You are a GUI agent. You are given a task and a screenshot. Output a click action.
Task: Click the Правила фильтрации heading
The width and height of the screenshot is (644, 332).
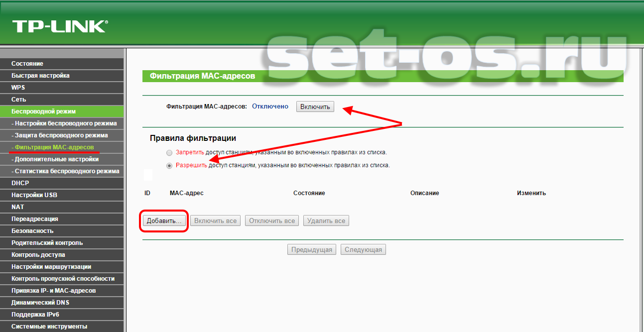pos(193,138)
